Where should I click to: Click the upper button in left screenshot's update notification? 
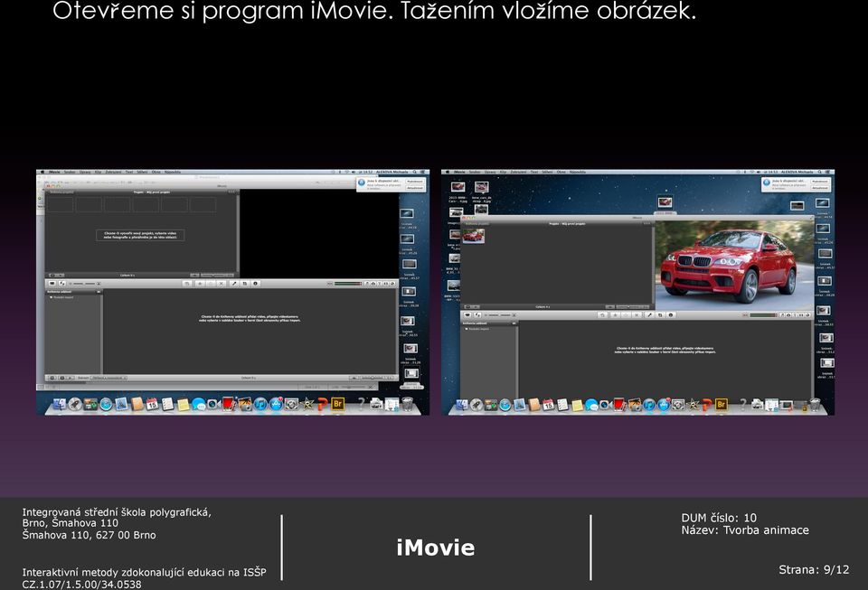[x=415, y=182]
